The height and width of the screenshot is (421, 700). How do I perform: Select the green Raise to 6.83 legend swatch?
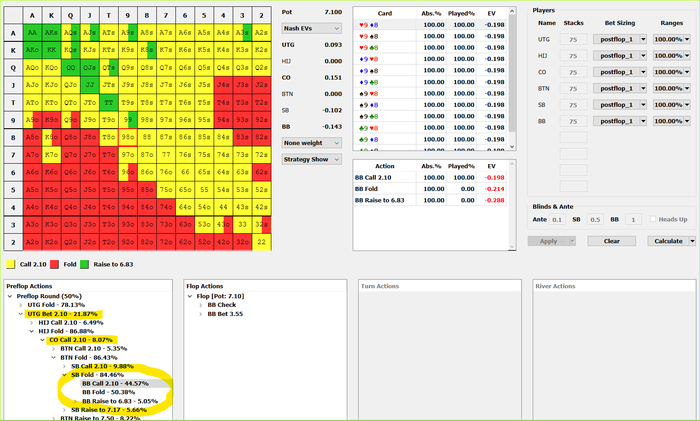(x=84, y=264)
